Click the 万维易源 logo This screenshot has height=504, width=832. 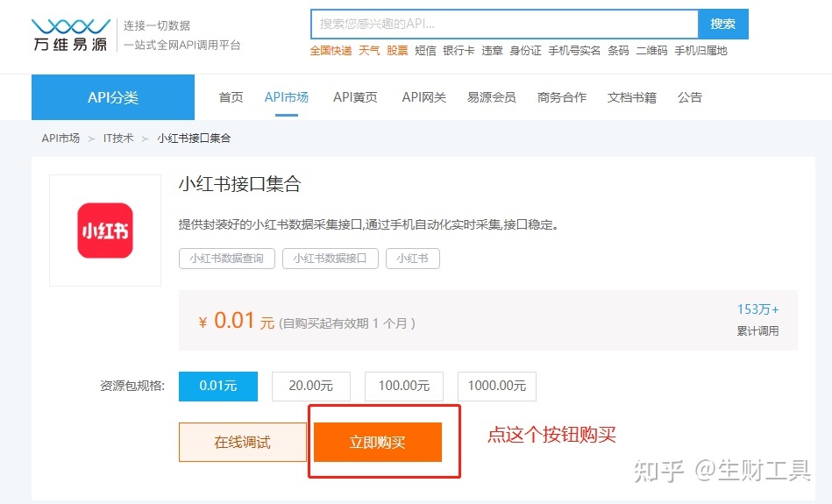coord(70,35)
